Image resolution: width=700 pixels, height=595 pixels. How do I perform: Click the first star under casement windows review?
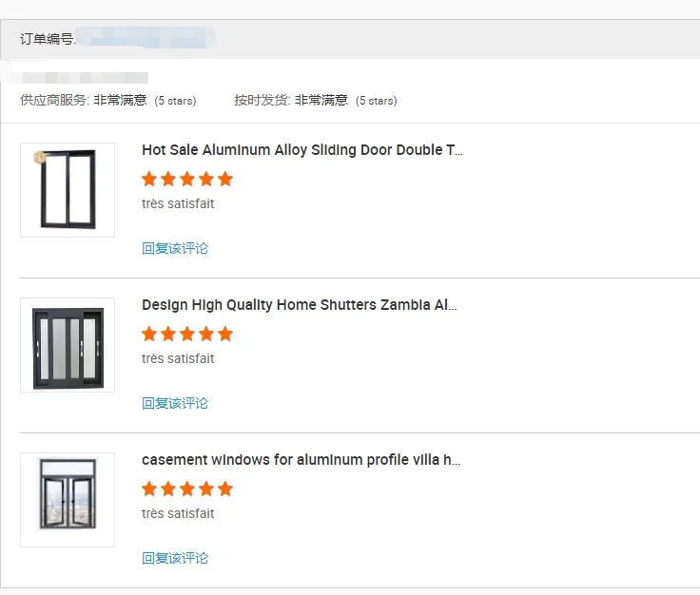149,489
